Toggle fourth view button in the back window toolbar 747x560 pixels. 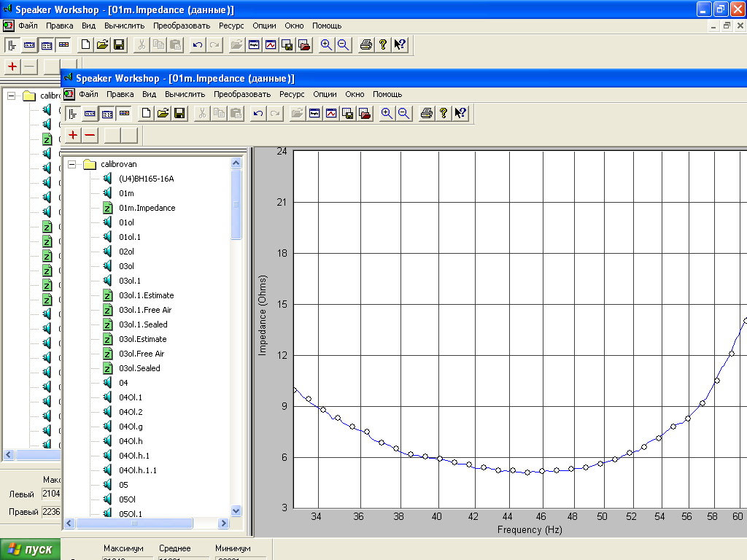63,44
